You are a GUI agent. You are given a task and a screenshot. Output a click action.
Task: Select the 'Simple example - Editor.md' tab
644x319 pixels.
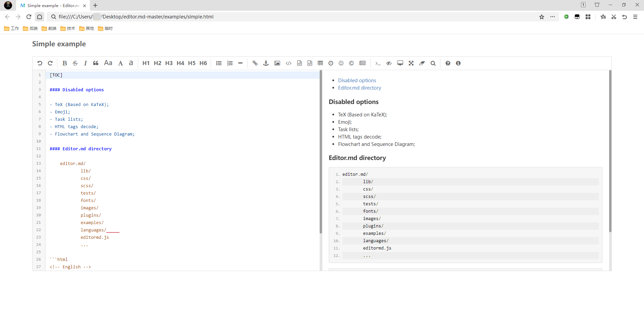click(53, 5)
